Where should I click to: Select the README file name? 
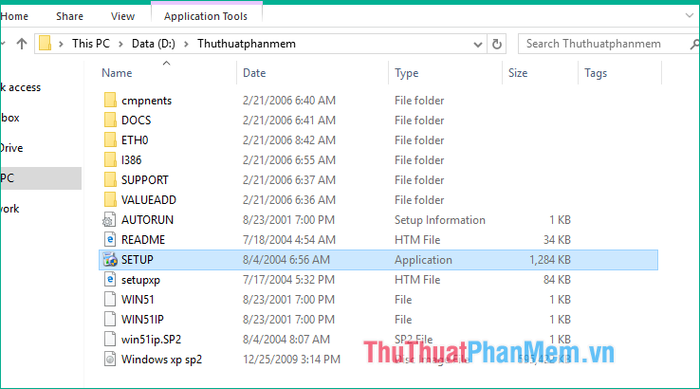(143, 240)
